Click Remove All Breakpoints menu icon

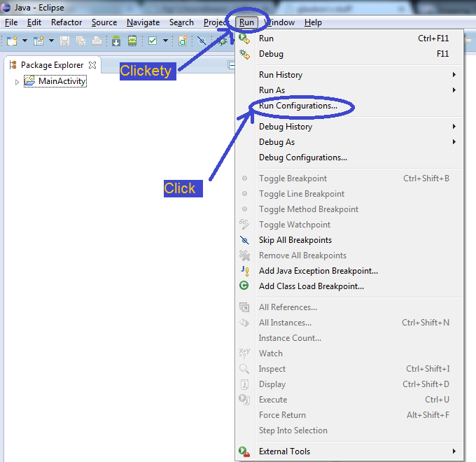[x=244, y=255]
